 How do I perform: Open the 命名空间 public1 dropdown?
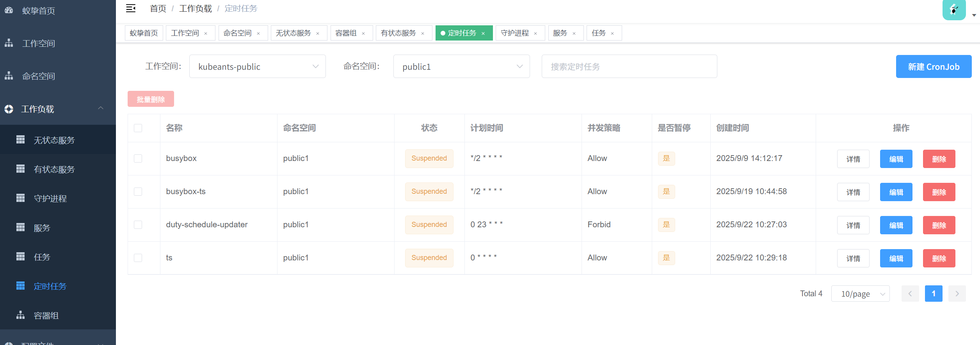coord(461,67)
